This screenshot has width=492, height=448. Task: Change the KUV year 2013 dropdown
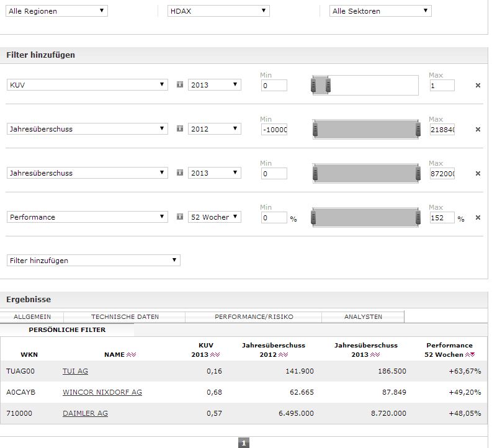215,85
